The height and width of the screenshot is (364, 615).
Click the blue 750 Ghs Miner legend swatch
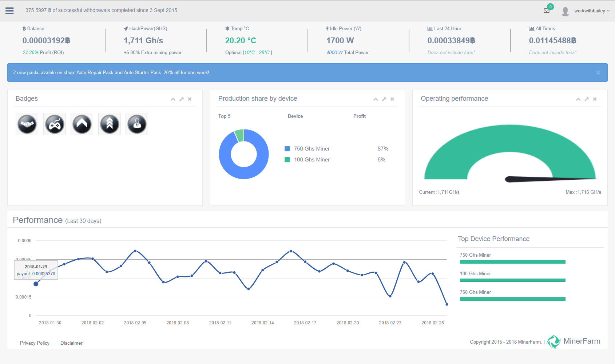coord(287,149)
